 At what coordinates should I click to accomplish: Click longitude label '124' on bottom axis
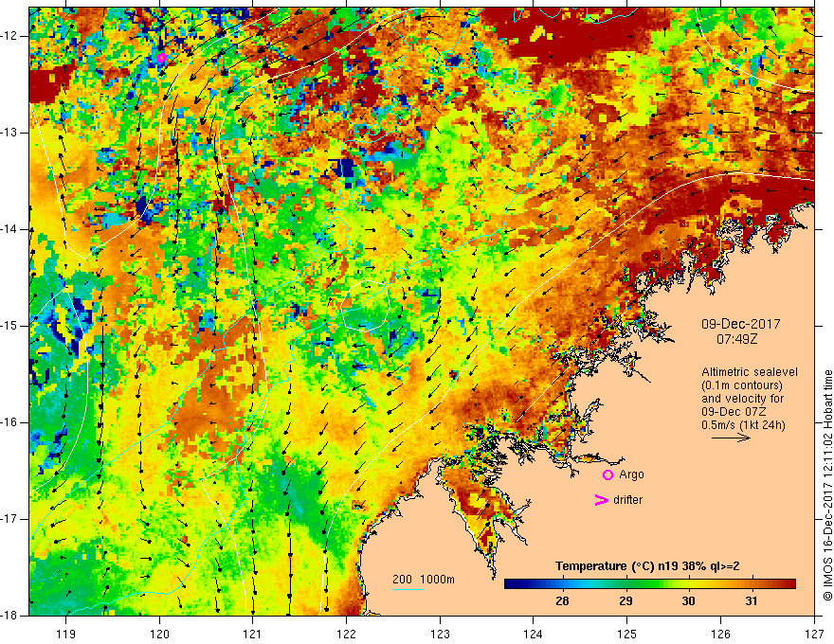534,634
